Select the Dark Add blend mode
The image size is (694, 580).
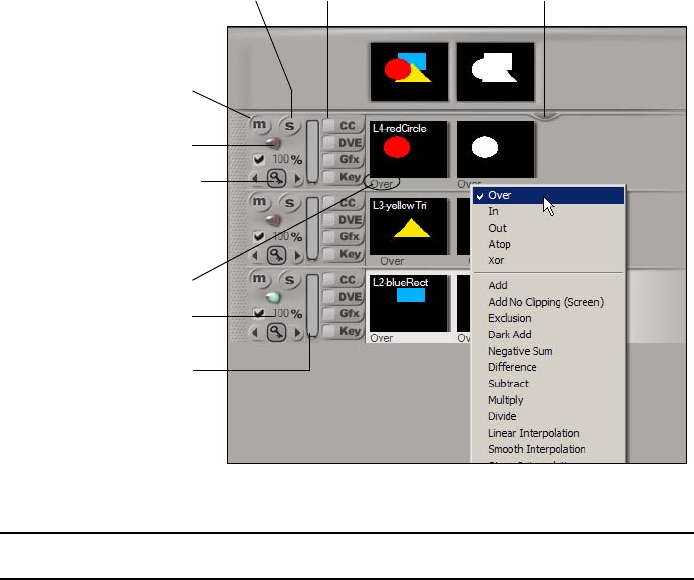(548, 335)
